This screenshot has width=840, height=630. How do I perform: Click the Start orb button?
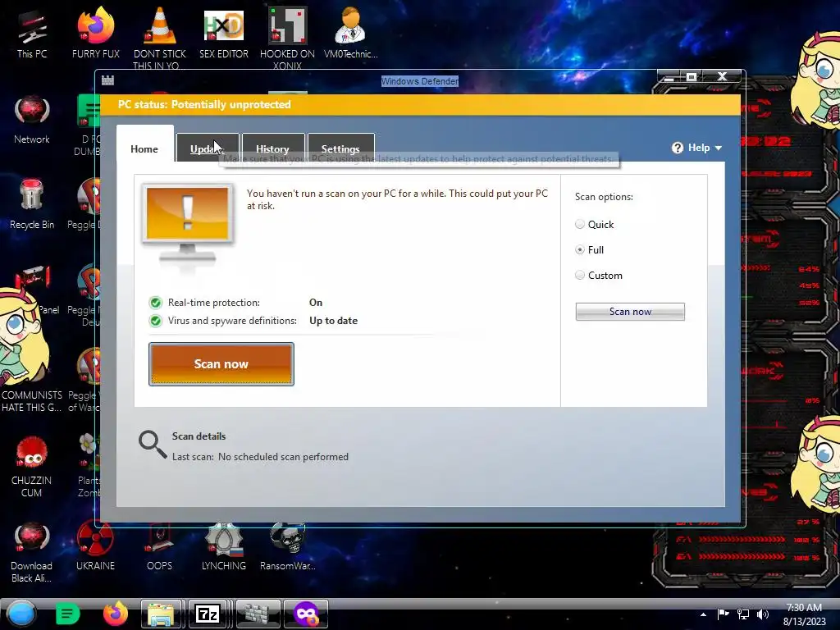coord(21,614)
